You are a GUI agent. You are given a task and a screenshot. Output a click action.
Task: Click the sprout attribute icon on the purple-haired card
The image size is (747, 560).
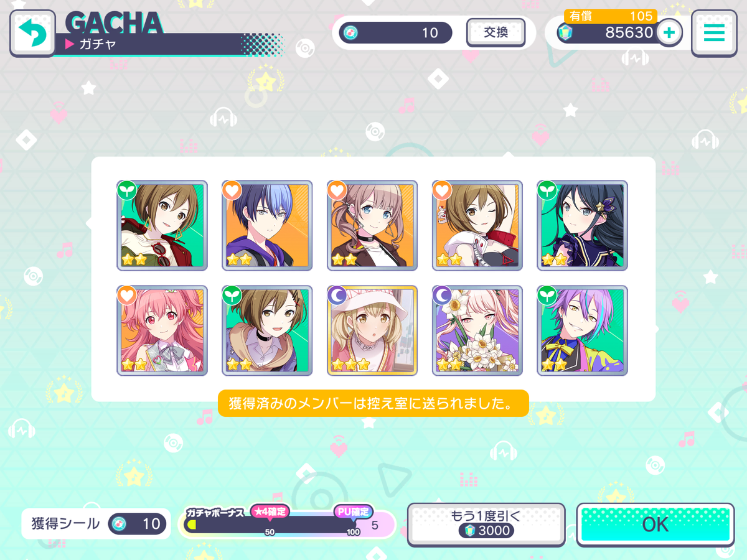547,296
